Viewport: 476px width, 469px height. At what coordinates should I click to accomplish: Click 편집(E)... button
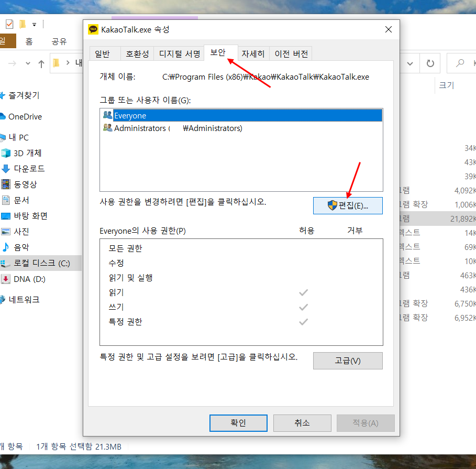348,205
